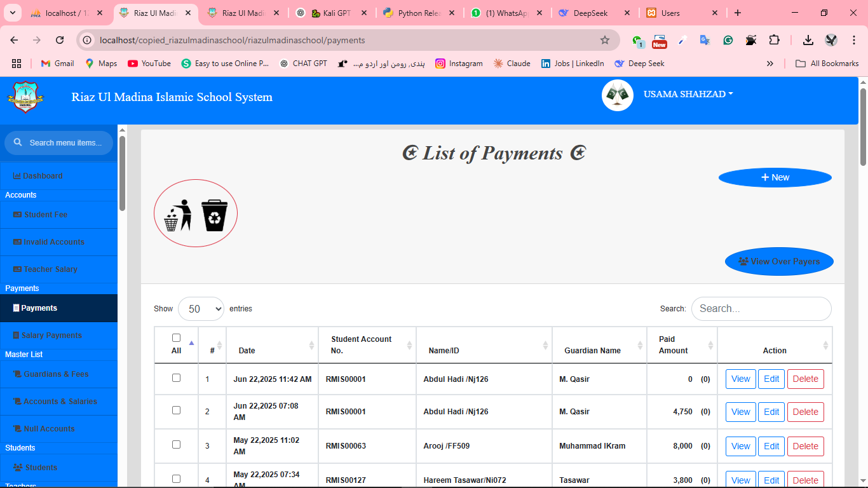The height and width of the screenshot is (488, 868).
Task: Open Null Accounts menu item
Action: [58, 429]
